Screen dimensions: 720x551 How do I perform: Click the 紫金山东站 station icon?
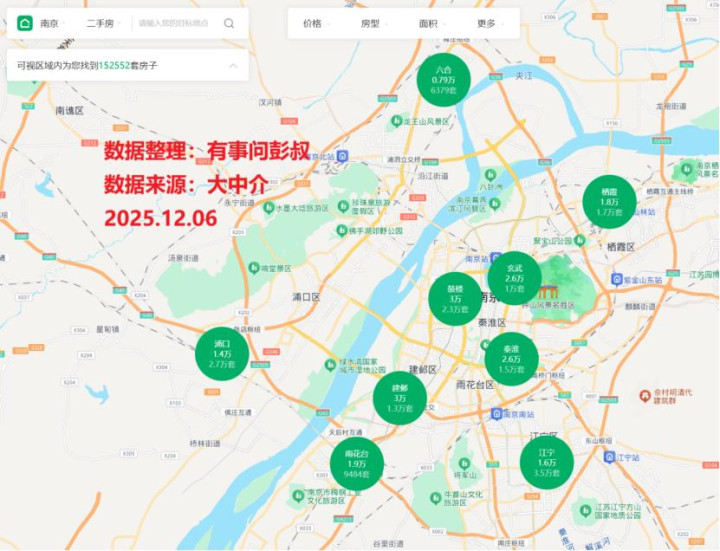coord(616,279)
